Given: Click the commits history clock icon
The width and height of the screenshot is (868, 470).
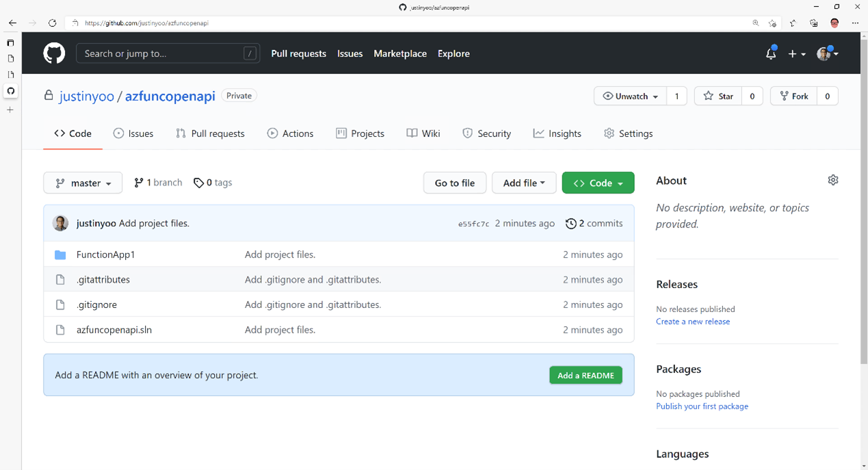Looking at the screenshot, I should pos(570,223).
